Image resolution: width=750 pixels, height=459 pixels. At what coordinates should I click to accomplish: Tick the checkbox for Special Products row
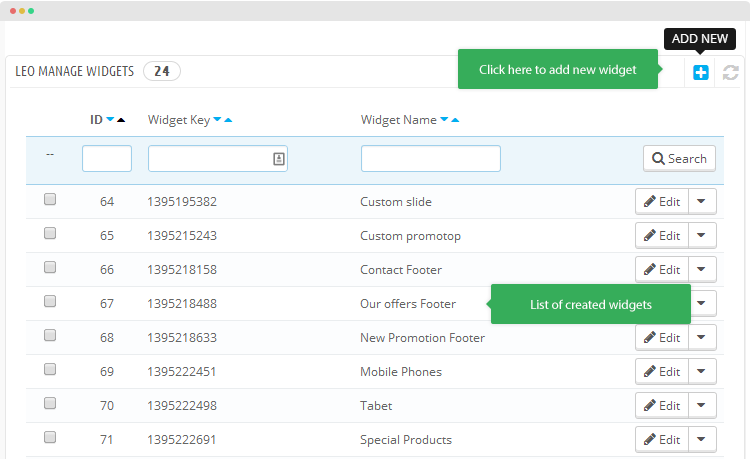coord(50,437)
